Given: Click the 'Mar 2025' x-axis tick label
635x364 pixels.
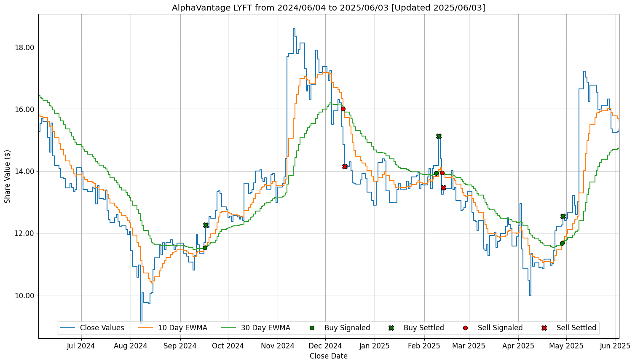Looking at the screenshot, I should [469, 346].
